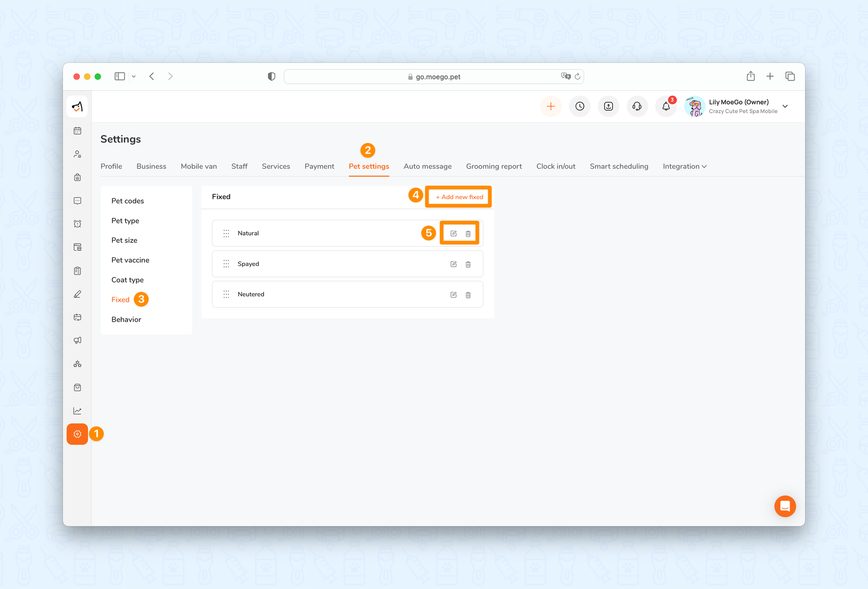The height and width of the screenshot is (589, 868).
Task: Click the orange plus quick-add button
Action: (x=551, y=106)
